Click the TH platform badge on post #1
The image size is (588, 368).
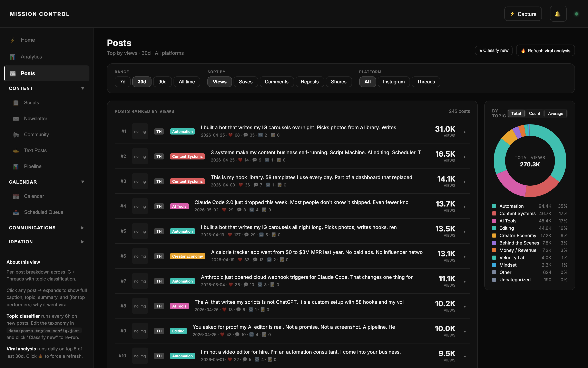(x=159, y=131)
